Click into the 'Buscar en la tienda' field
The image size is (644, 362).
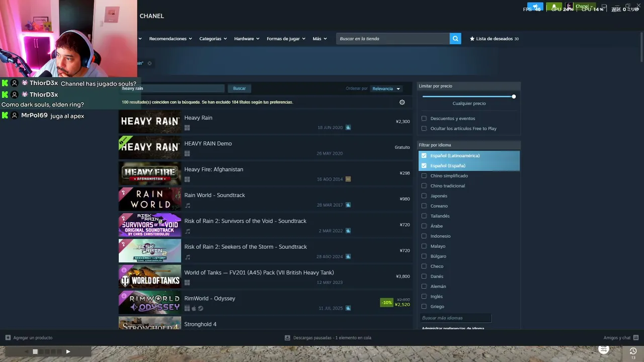tap(393, 39)
